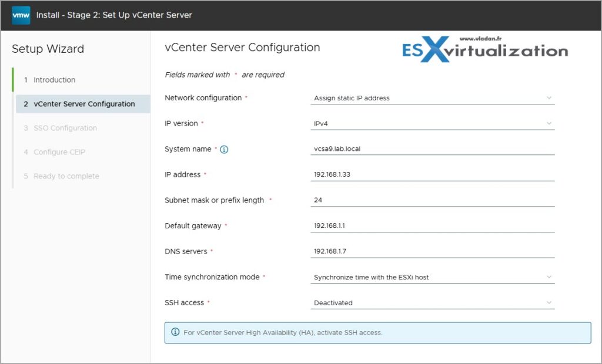Select step 3 SSO Configuration
Screen dimensions: 602x364
(x=65, y=128)
